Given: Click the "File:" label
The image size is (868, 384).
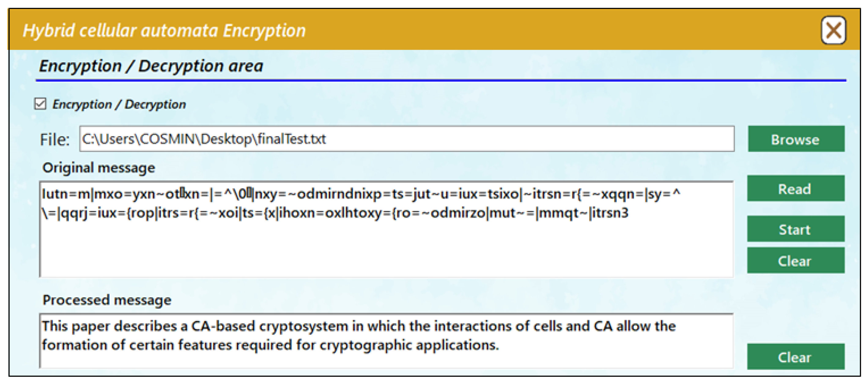Looking at the screenshot, I should click(x=55, y=139).
